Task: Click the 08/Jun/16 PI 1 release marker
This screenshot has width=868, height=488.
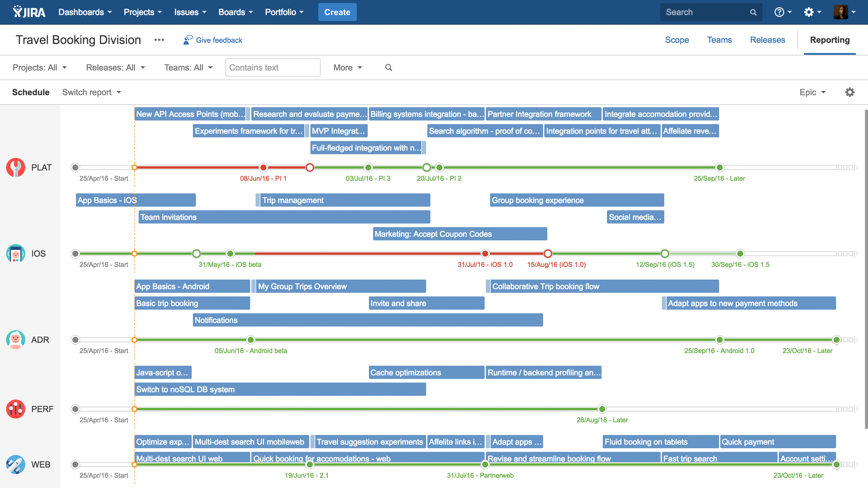Action: 263,167
